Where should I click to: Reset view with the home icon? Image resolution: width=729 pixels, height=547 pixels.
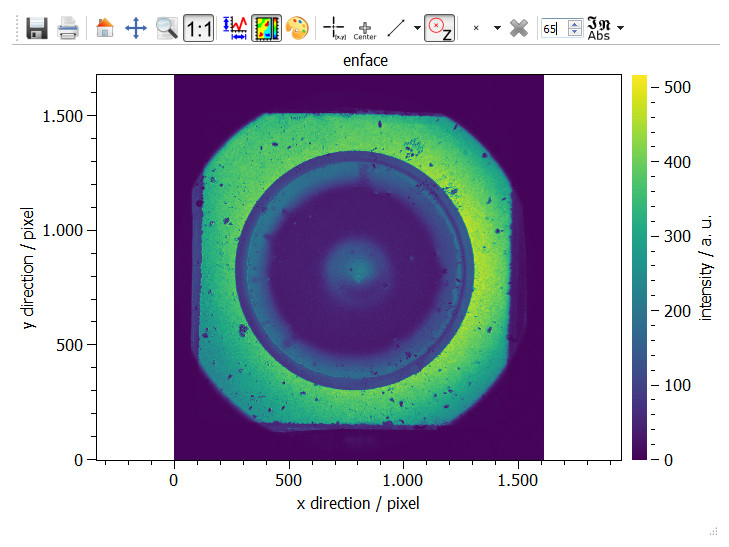click(x=105, y=28)
